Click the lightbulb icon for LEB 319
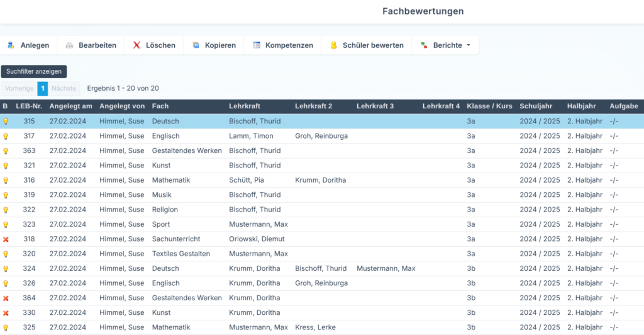644x335 pixels. point(6,195)
